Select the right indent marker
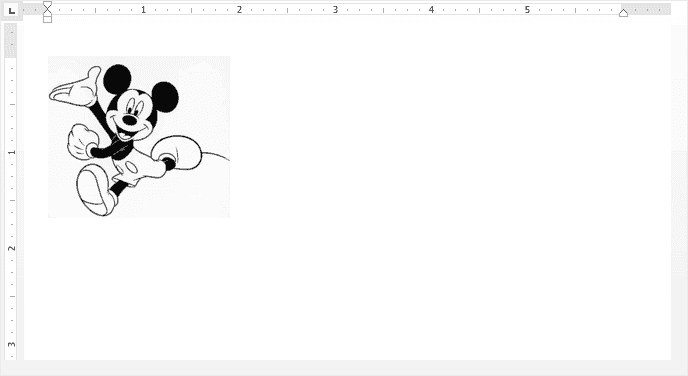The width and height of the screenshot is (688, 376). click(x=624, y=13)
